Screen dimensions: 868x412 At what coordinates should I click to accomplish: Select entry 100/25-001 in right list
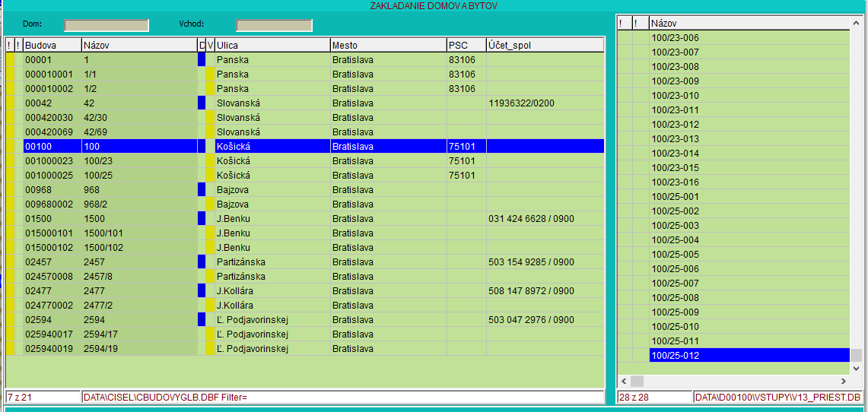click(749, 196)
